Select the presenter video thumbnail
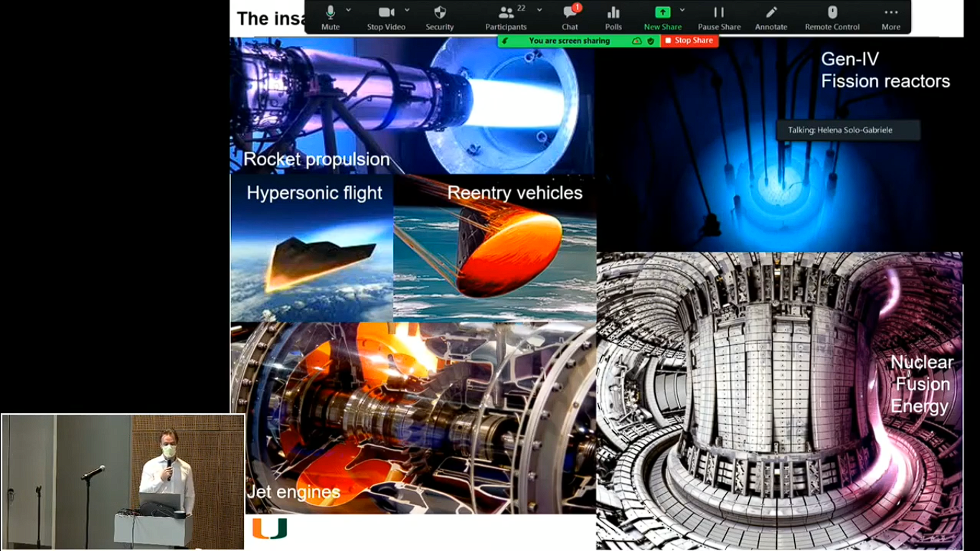This screenshot has height=551, width=980. (x=123, y=481)
